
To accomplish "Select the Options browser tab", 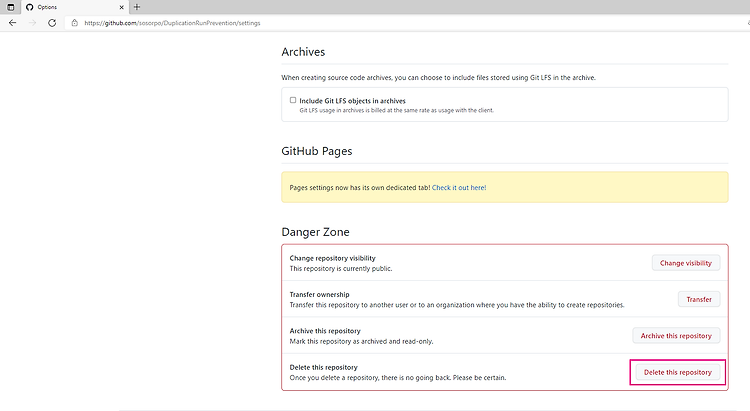I will [x=75, y=7].
